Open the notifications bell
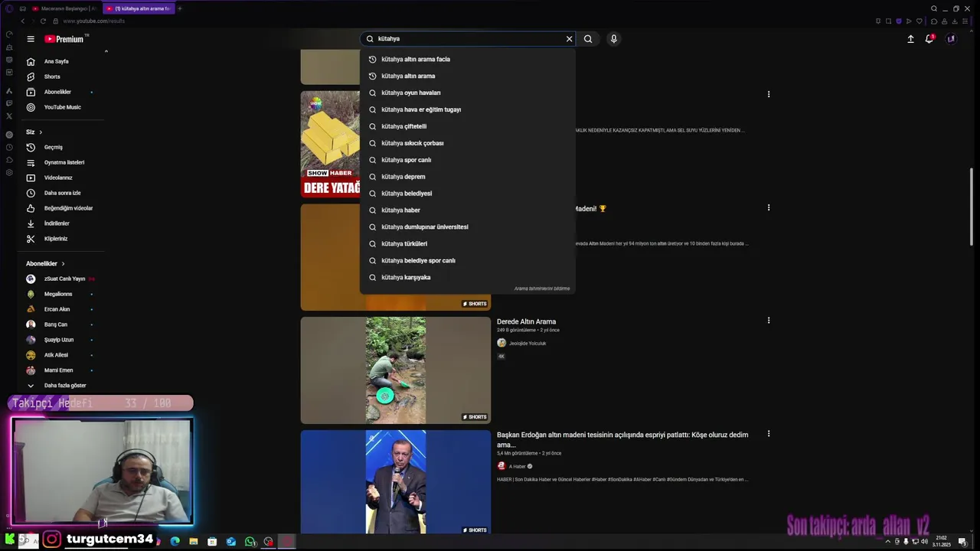980x551 pixels. click(929, 39)
